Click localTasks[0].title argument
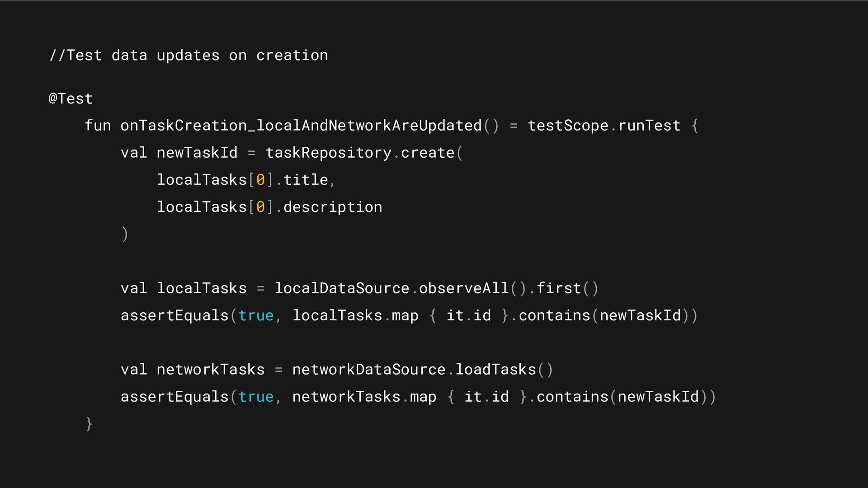868x488 pixels. tap(243, 180)
